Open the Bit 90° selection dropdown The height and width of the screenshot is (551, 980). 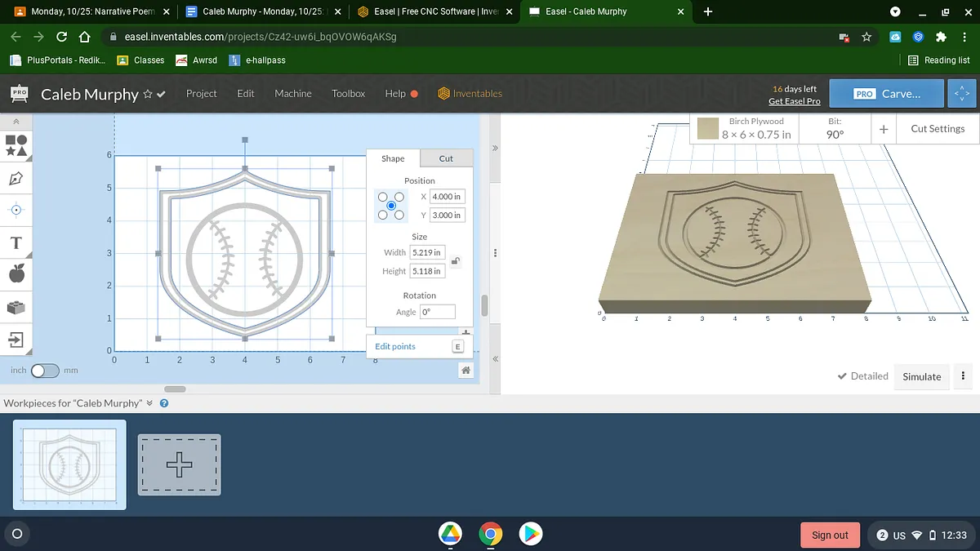tap(835, 129)
